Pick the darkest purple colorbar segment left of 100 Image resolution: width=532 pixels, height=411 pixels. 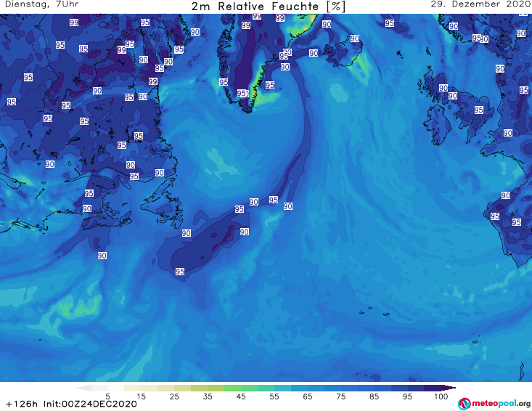tap(433, 388)
